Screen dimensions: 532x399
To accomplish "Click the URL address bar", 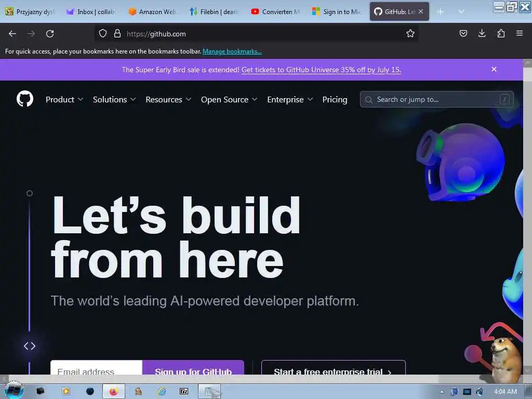I will 257,34.
